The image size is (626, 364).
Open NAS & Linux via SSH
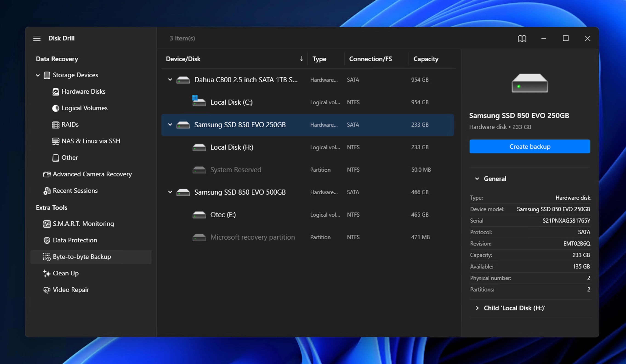[x=91, y=141]
